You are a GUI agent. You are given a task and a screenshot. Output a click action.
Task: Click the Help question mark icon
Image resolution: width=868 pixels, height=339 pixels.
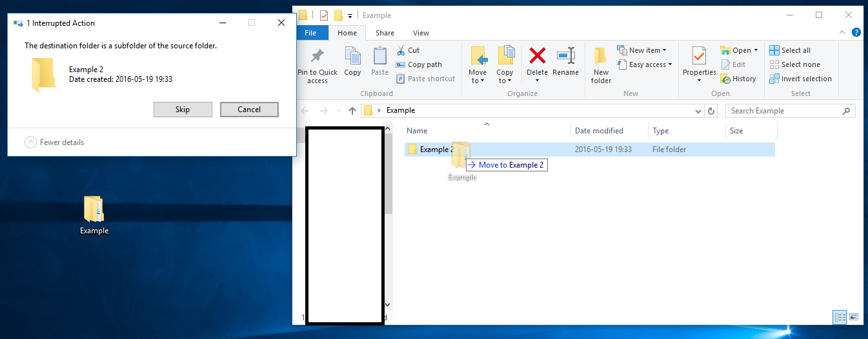(x=856, y=33)
